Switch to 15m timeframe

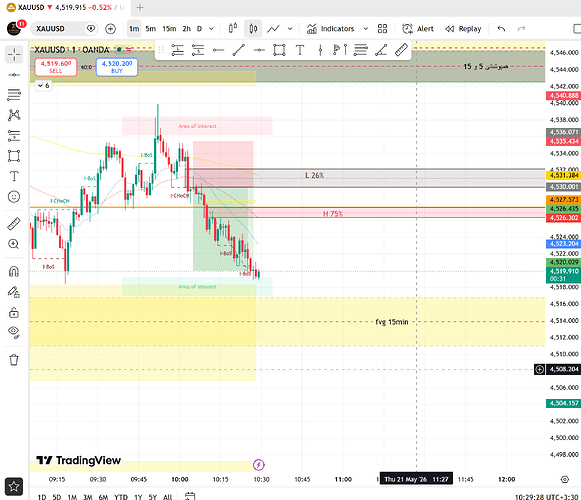[169, 29]
